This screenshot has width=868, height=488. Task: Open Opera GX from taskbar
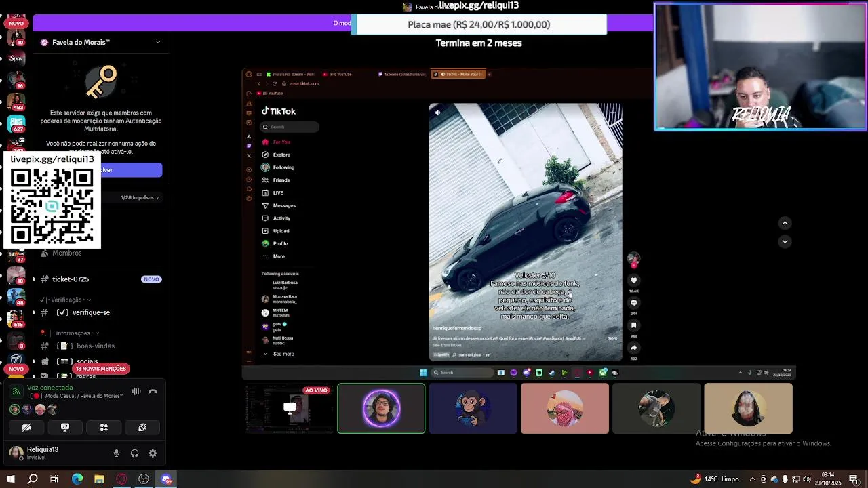pos(121,479)
